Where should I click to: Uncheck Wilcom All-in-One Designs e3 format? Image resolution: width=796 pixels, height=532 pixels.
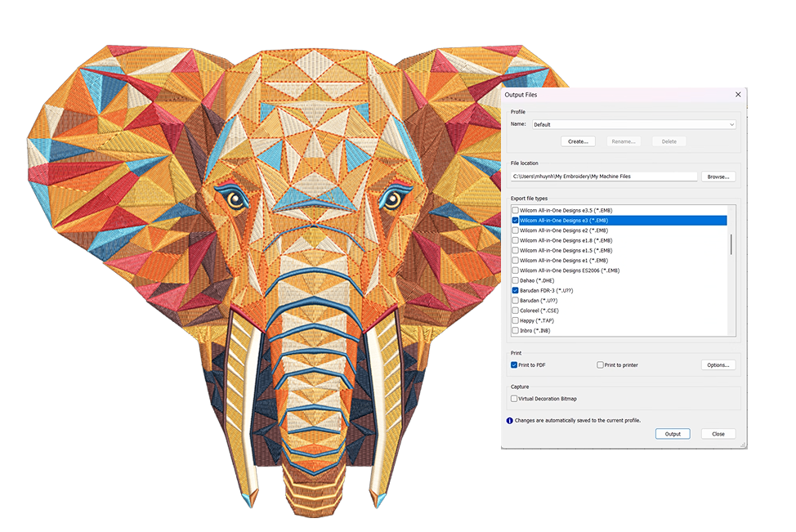click(x=515, y=221)
